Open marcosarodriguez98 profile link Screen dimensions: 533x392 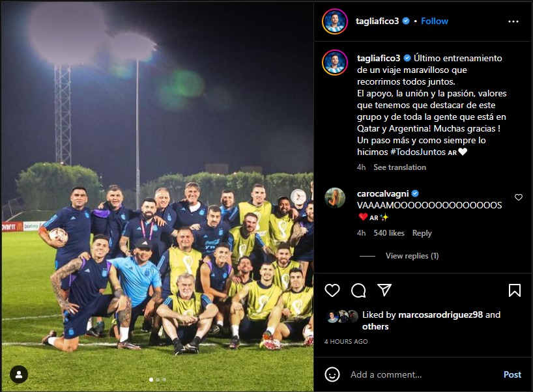(x=440, y=315)
